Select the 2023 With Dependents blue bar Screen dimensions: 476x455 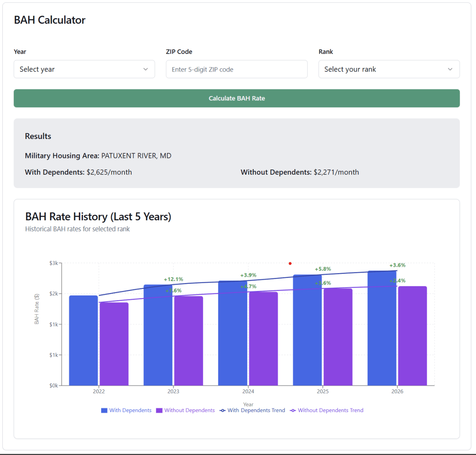[158, 335]
